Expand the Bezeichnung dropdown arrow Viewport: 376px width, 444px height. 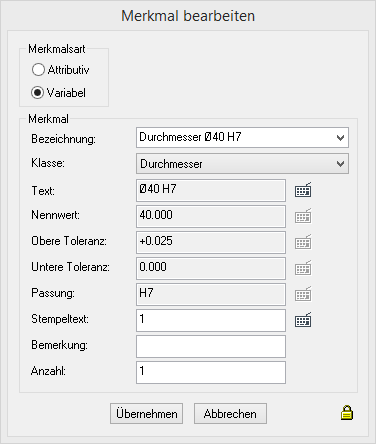click(340, 137)
